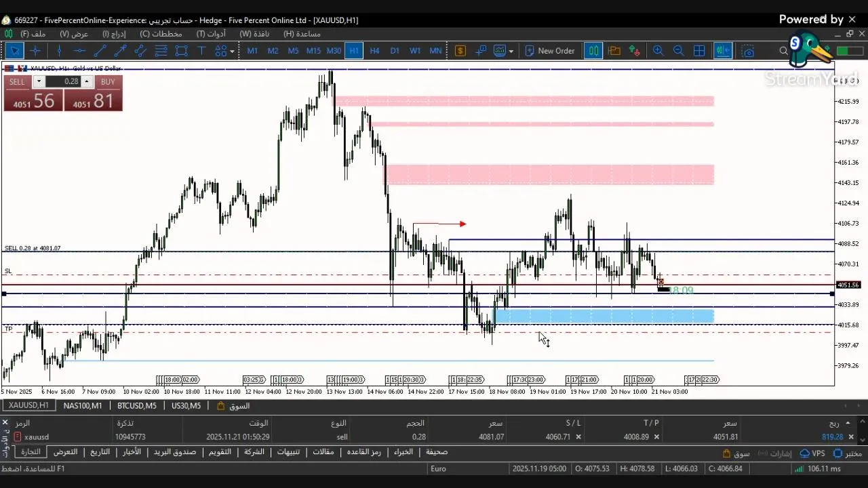Open the strategy tester folder icon
The height and width of the screenshot is (488, 868).
[x=614, y=51]
